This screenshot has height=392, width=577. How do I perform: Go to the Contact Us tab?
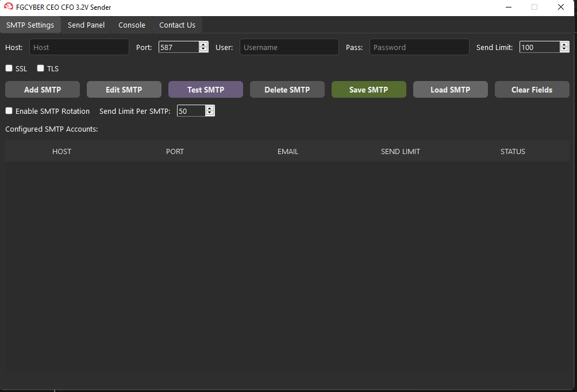point(177,25)
